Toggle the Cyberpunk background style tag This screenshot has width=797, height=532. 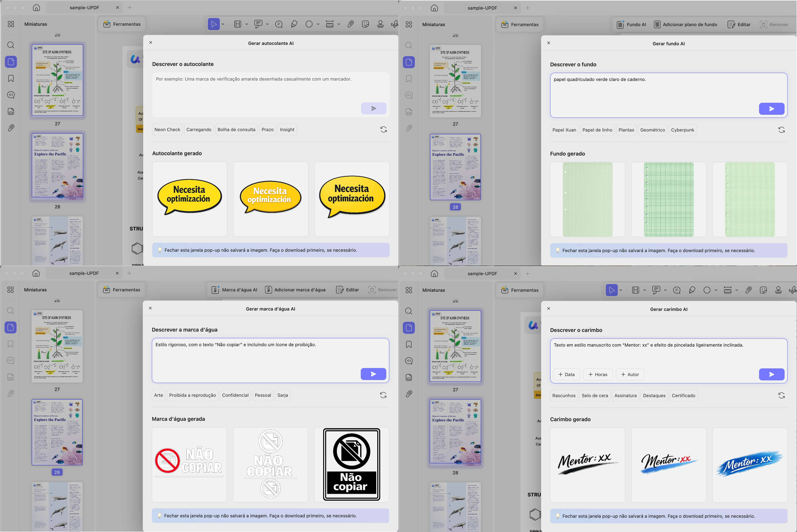(x=683, y=130)
